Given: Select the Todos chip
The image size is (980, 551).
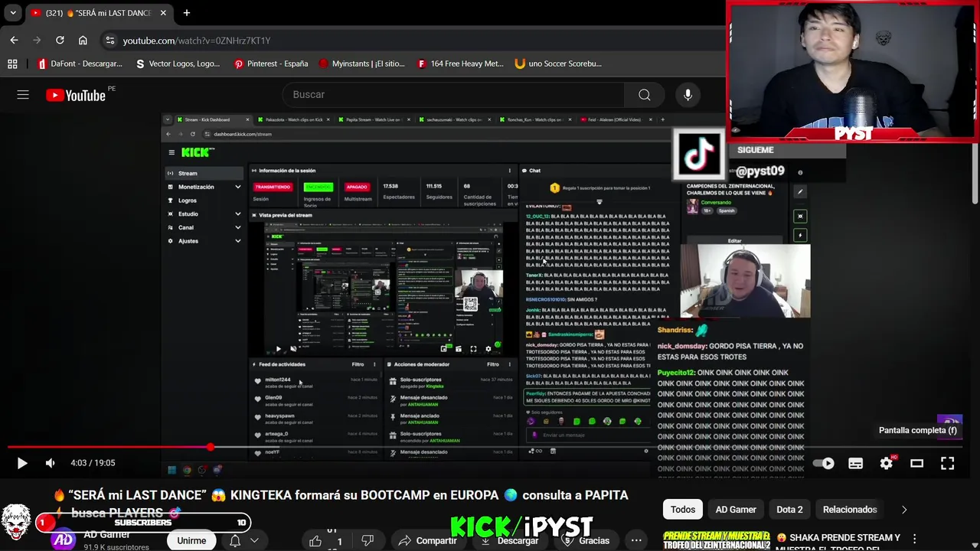Looking at the screenshot, I should click(x=683, y=510).
